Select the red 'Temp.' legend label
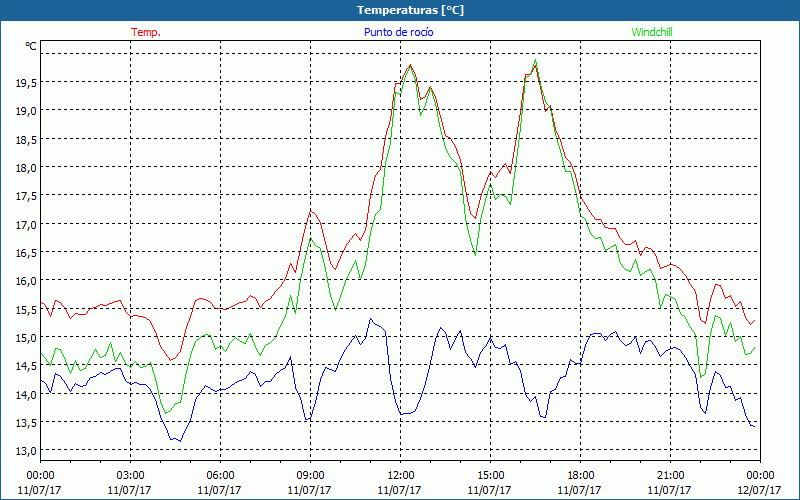 click(x=146, y=32)
